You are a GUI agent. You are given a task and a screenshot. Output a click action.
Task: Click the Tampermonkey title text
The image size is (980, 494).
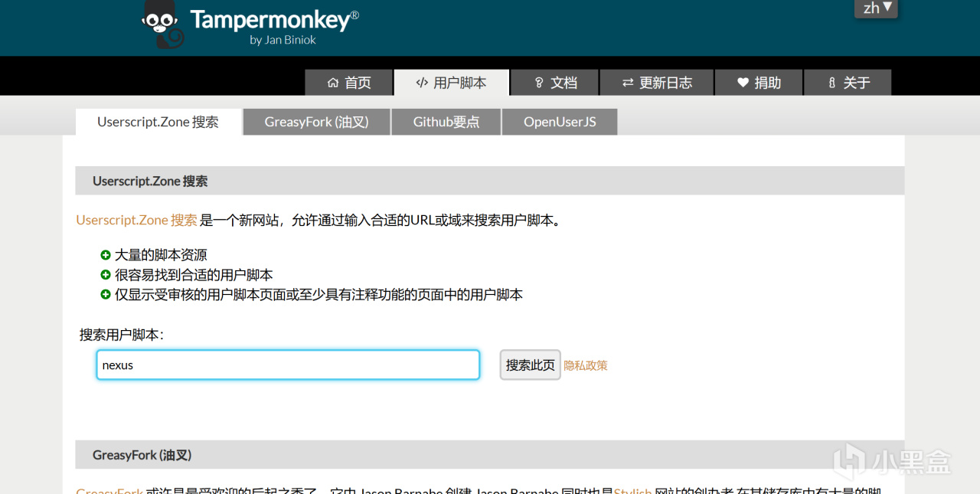click(274, 19)
